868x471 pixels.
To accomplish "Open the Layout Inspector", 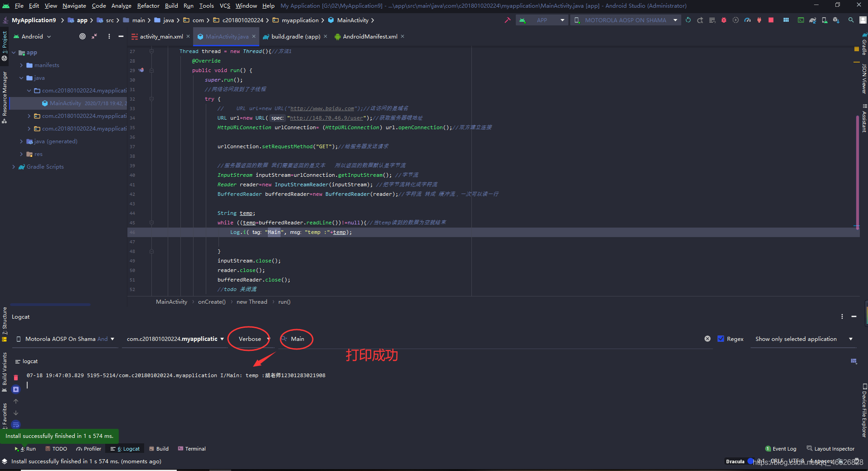I will [x=830, y=449].
